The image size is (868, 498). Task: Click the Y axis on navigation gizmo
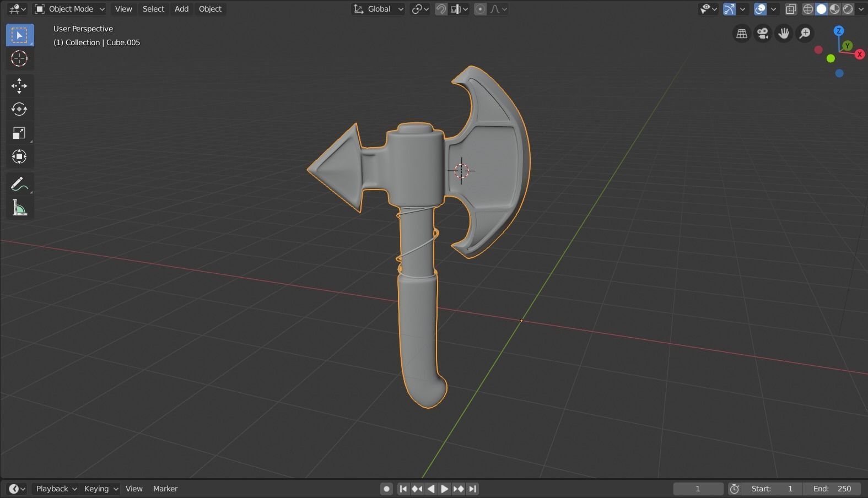click(848, 46)
